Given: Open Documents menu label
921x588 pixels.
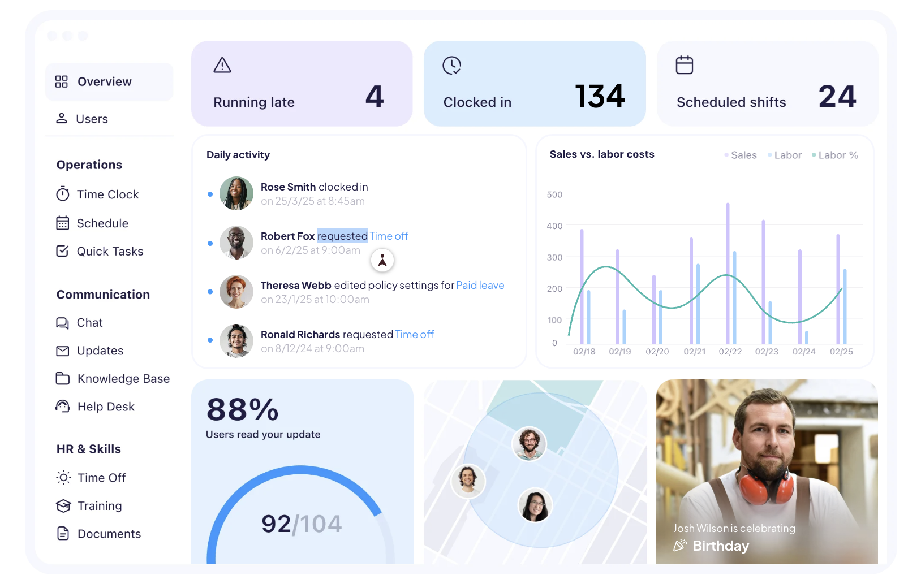Looking at the screenshot, I should (109, 534).
